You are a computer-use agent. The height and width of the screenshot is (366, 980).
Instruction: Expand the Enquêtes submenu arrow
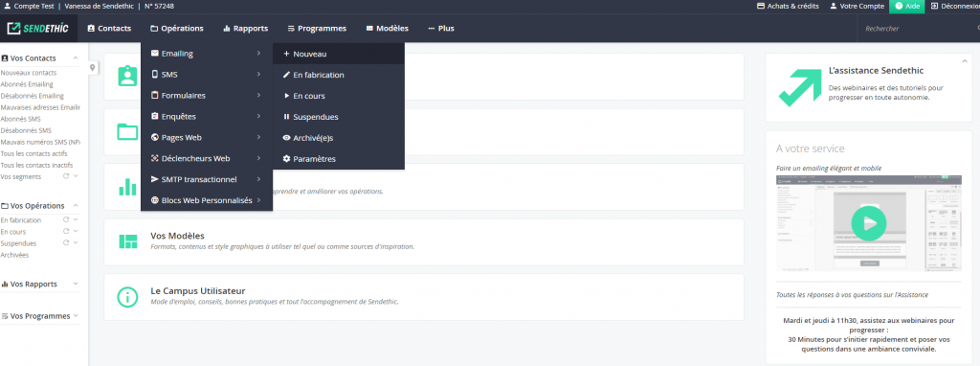click(x=258, y=116)
